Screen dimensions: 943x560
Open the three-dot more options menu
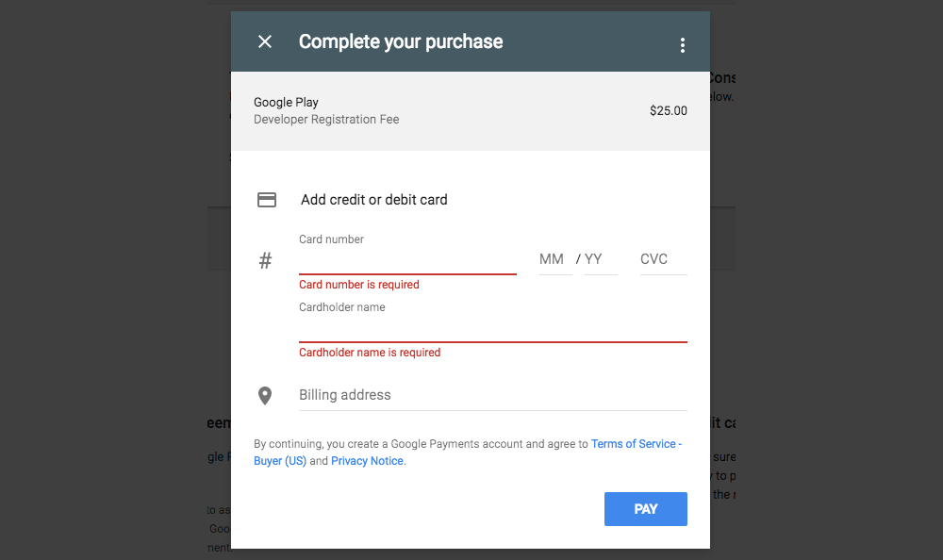[682, 45]
